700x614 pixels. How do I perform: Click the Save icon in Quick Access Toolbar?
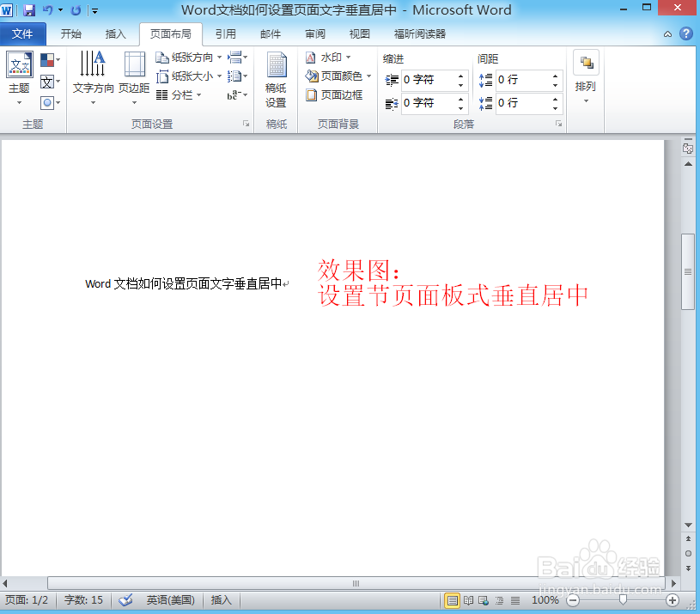click(x=31, y=9)
